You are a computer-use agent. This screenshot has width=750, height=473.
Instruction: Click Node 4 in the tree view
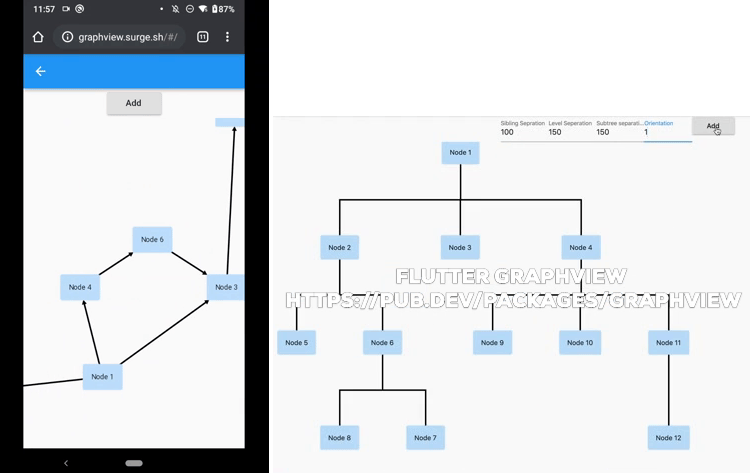click(x=581, y=247)
